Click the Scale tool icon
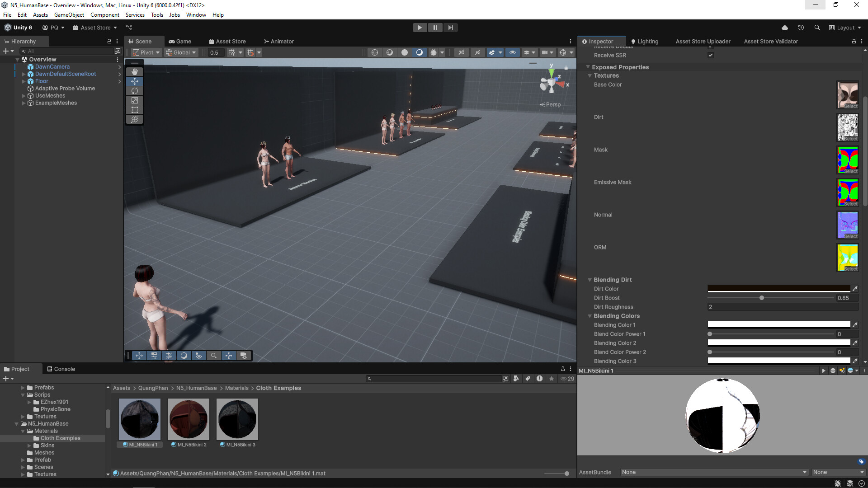Viewport: 868px width, 488px height. point(135,100)
